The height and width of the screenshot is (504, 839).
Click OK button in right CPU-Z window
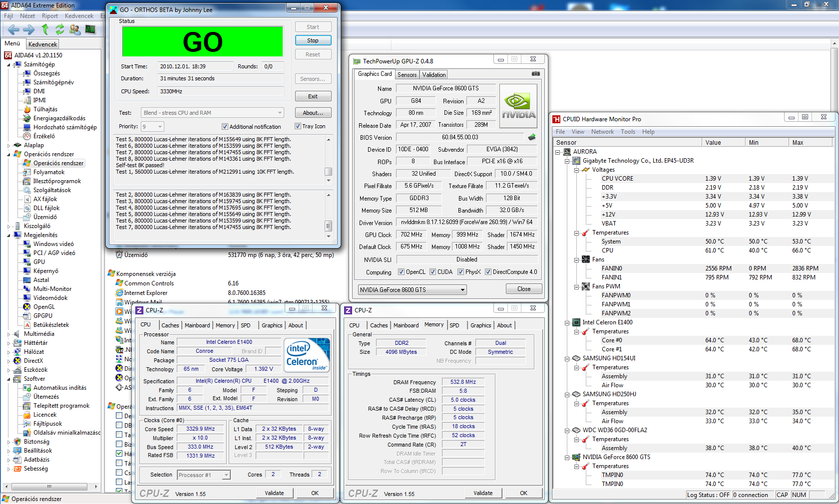pos(523,493)
